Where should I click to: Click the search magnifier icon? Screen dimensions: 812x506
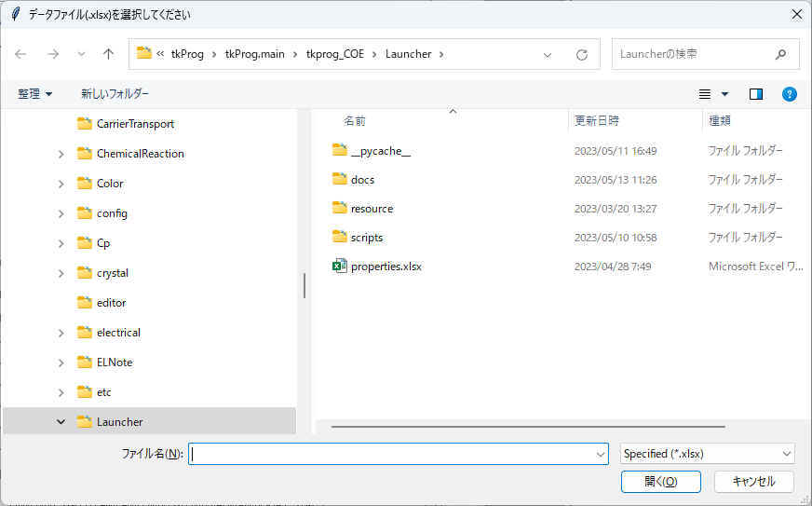780,54
